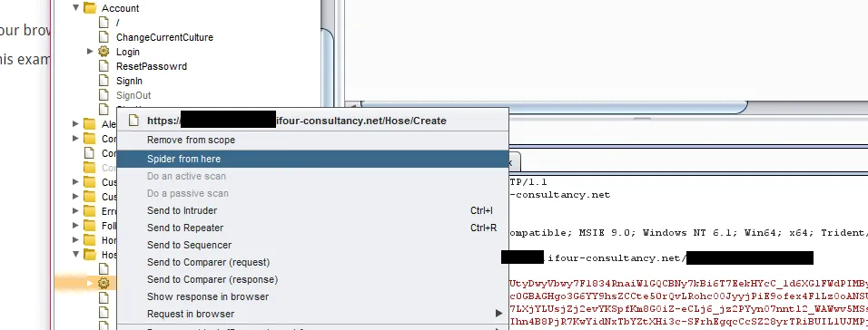Click the page icon beside ResetPassowrd
Screen dimensions: 868x330
coord(103,66)
